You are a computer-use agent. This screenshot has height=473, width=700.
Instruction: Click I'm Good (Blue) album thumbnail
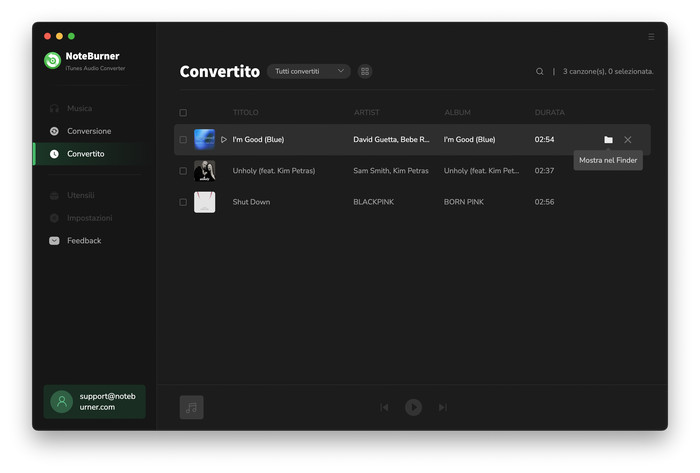click(204, 139)
